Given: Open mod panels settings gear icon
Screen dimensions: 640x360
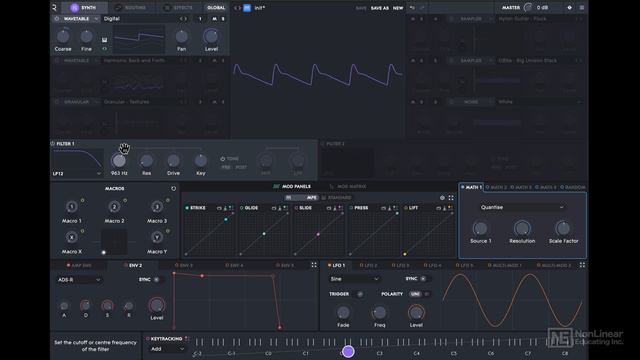Looking at the screenshot, I should (x=442, y=198).
